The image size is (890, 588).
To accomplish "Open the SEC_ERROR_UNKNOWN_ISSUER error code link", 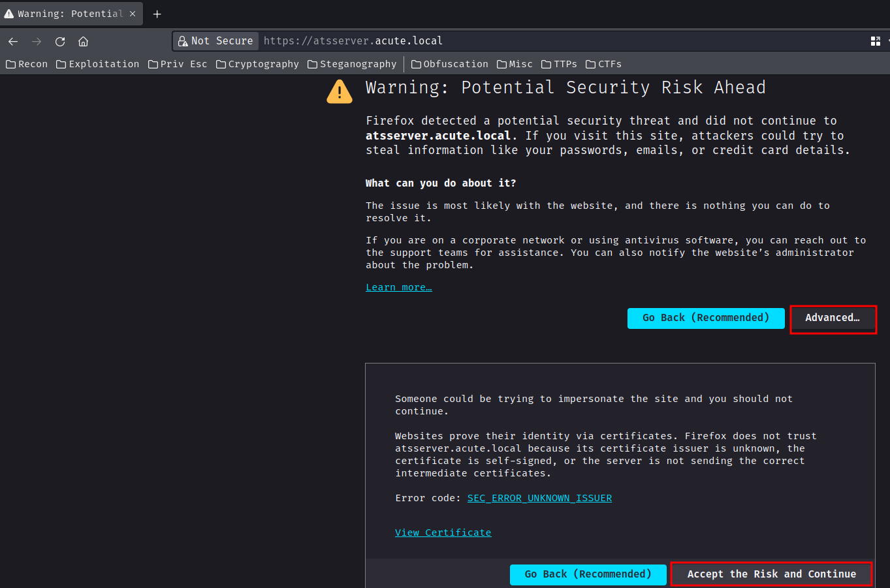I will [x=539, y=498].
